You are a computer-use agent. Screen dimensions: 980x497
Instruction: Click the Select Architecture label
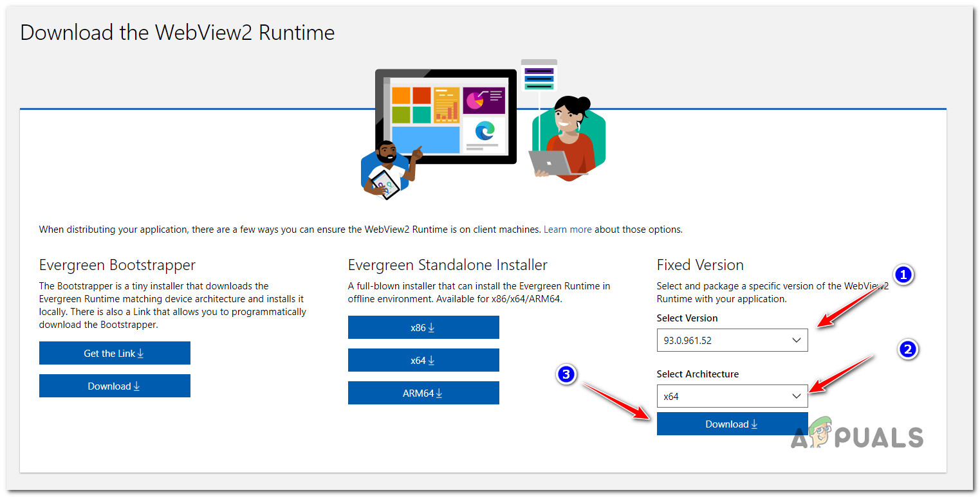pos(698,374)
